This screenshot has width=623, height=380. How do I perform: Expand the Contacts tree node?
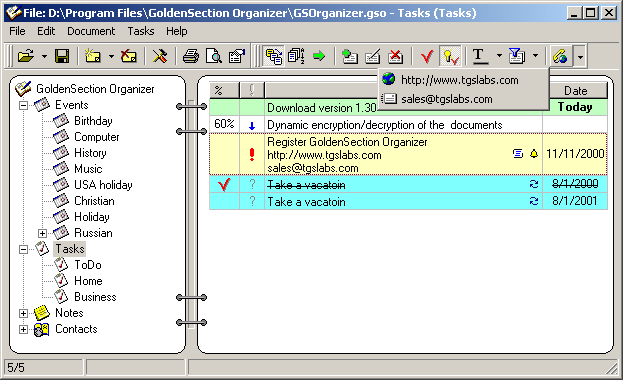pyautogui.click(x=23, y=330)
